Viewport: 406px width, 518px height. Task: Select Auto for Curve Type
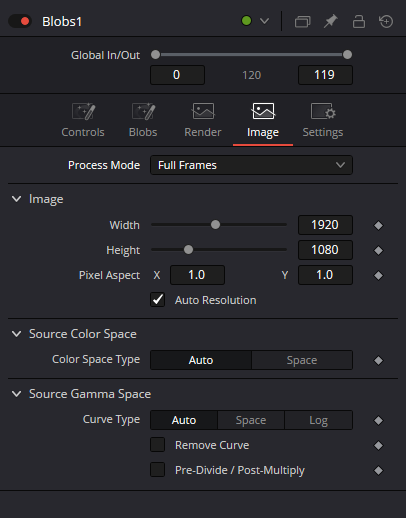(x=184, y=420)
